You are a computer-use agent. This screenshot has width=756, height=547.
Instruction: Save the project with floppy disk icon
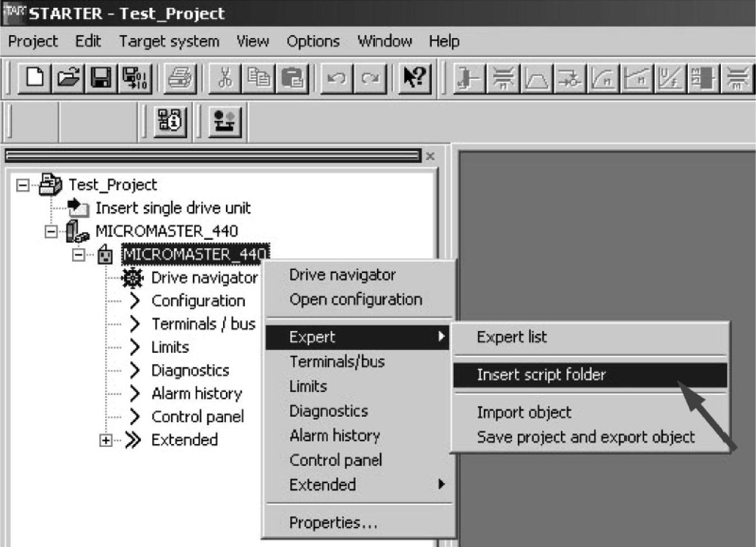pyautogui.click(x=101, y=78)
